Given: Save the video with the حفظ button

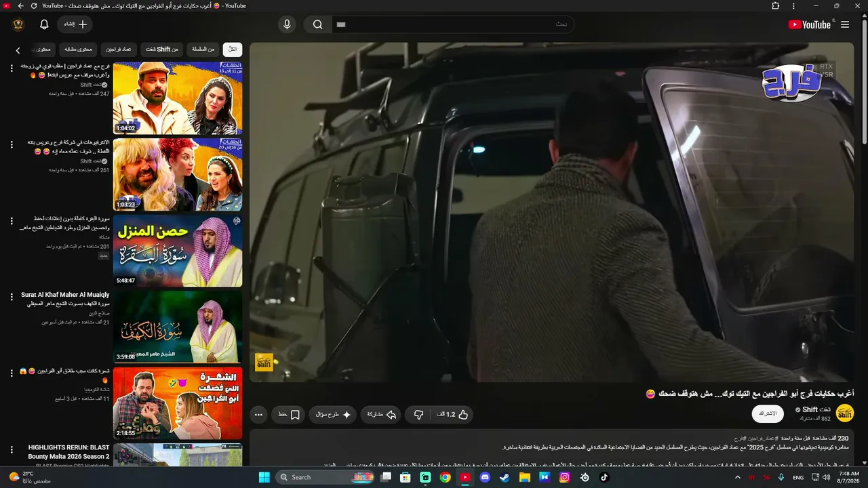Looking at the screenshot, I should tap(289, 414).
